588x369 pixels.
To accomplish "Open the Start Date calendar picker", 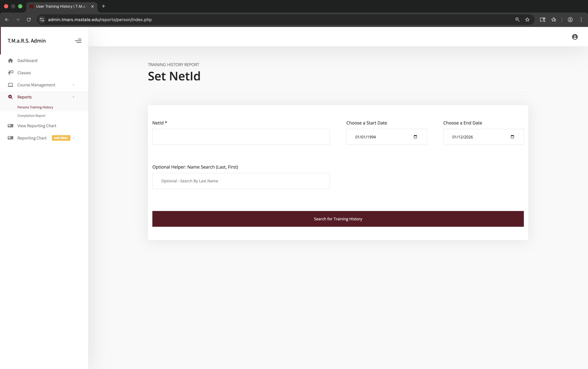I will click(x=415, y=137).
